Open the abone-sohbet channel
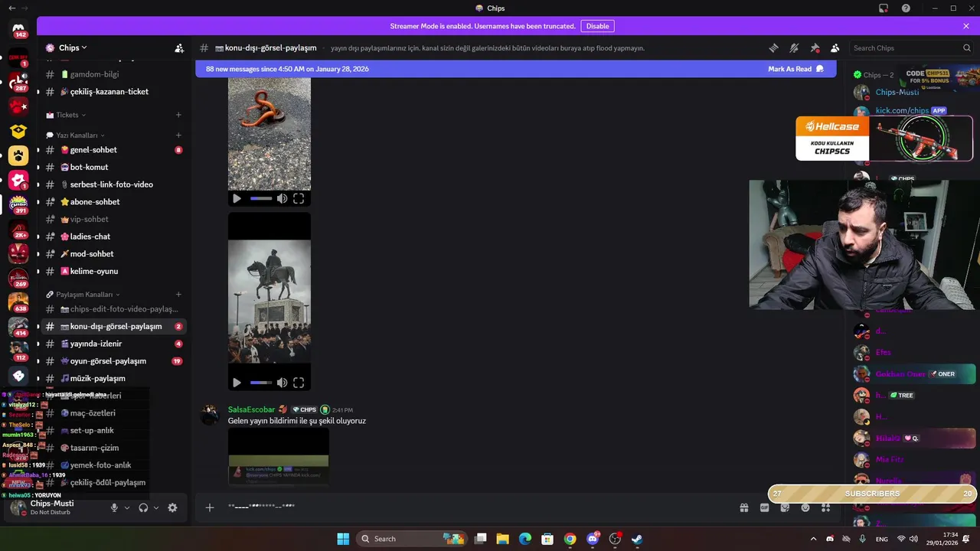 point(113,202)
